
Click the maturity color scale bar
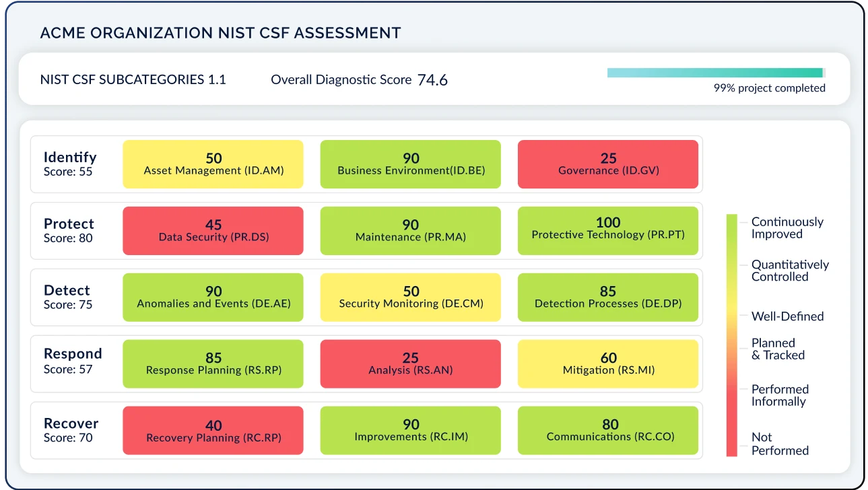[732, 335]
